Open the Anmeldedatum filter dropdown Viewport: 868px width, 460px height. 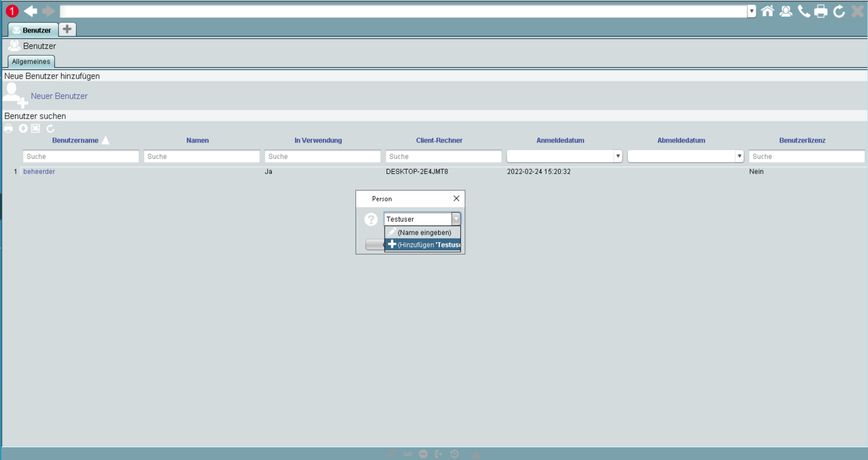(x=618, y=156)
